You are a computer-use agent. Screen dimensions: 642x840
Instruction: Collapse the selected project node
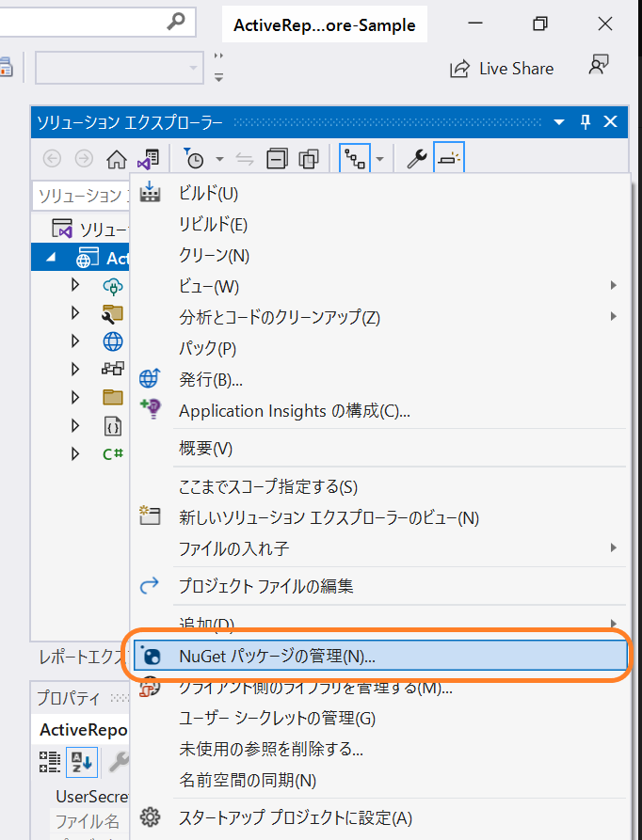(51, 258)
